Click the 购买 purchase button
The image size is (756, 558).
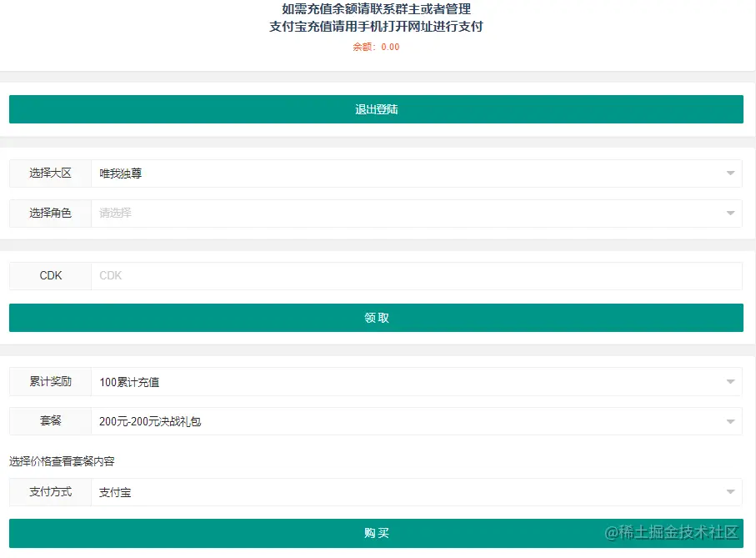[376, 533]
